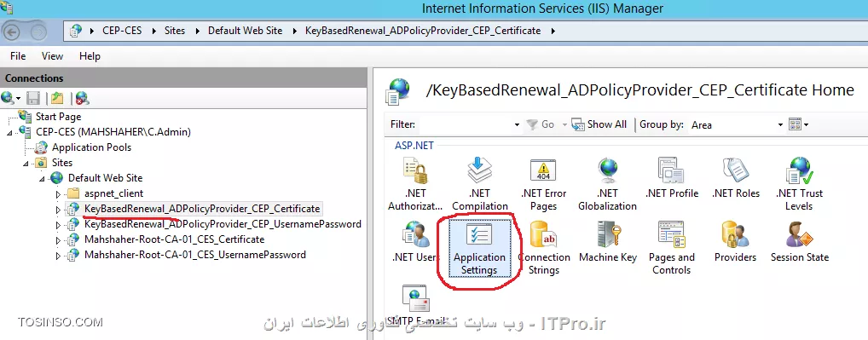Open the Help menu

(90, 56)
